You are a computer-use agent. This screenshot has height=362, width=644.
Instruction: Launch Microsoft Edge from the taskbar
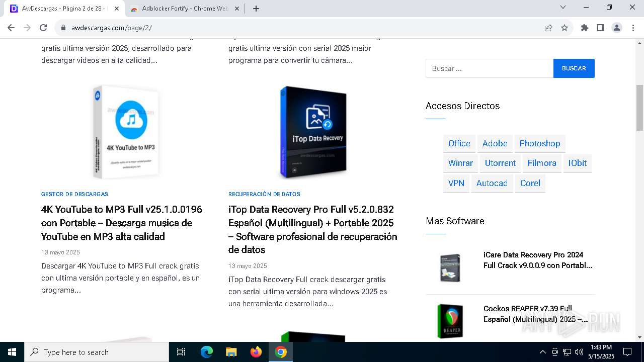click(207, 352)
